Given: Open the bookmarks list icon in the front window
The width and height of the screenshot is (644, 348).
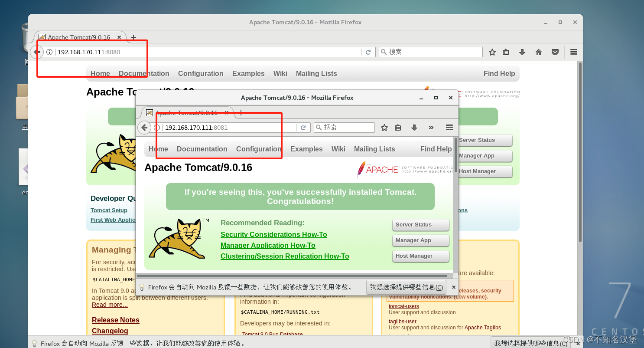Looking at the screenshot, I should pos(398,128).
